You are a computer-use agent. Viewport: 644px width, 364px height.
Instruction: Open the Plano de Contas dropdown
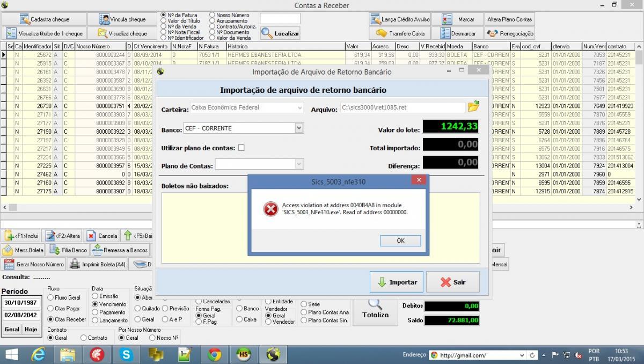299,164
